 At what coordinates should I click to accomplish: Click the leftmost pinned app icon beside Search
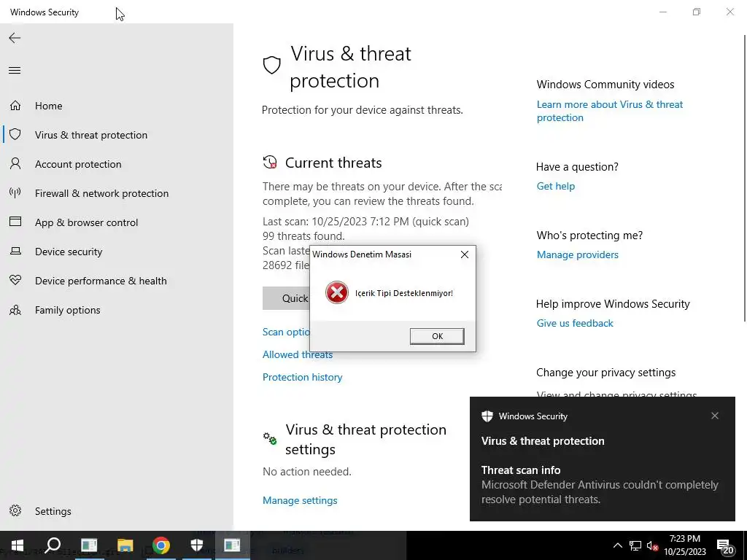pyautogui.click(x=89, y=545)
